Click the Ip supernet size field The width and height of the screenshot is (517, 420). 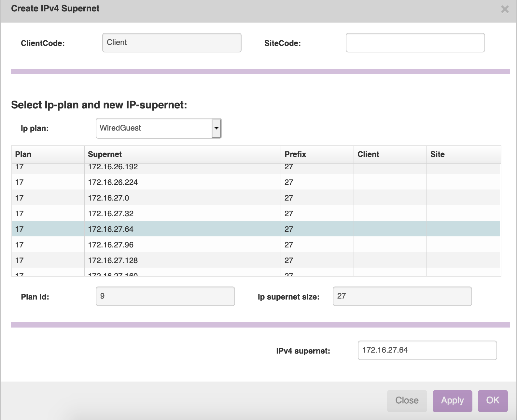point(402,296)
